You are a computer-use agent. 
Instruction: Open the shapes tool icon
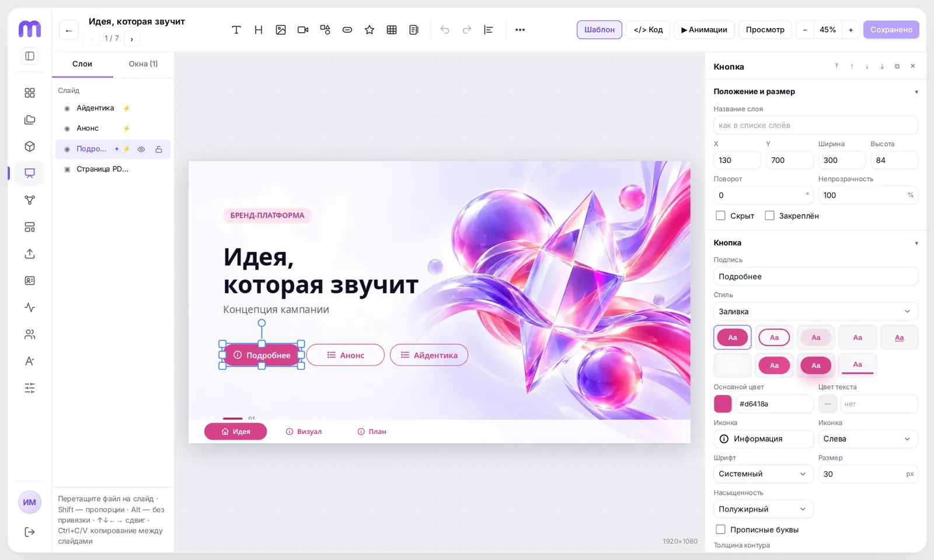325,30
